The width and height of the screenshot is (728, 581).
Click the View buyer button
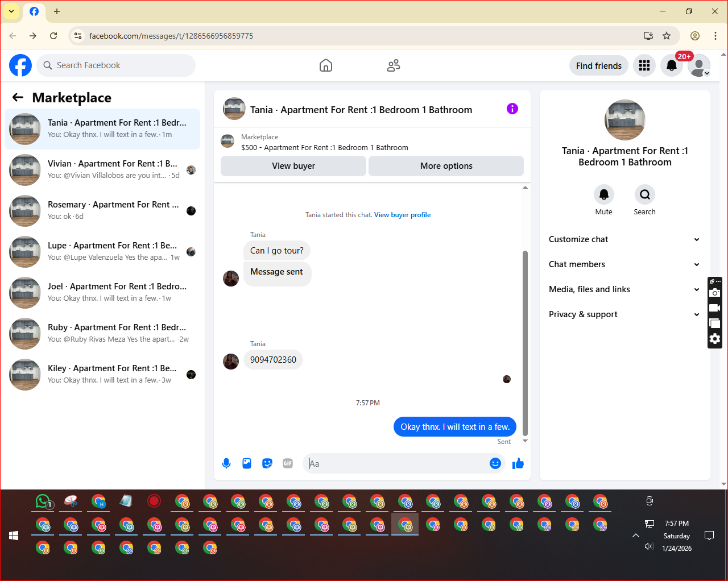(293, 166)
